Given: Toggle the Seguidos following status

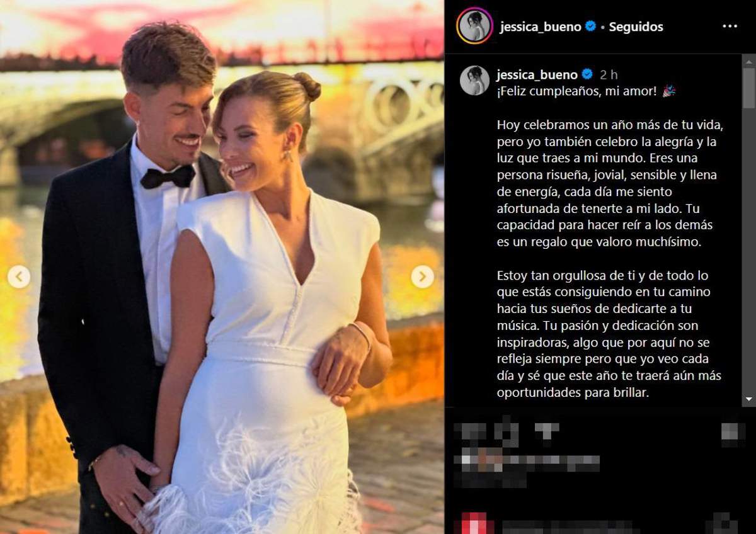Looking at the screenshot, I should point(636,26).
